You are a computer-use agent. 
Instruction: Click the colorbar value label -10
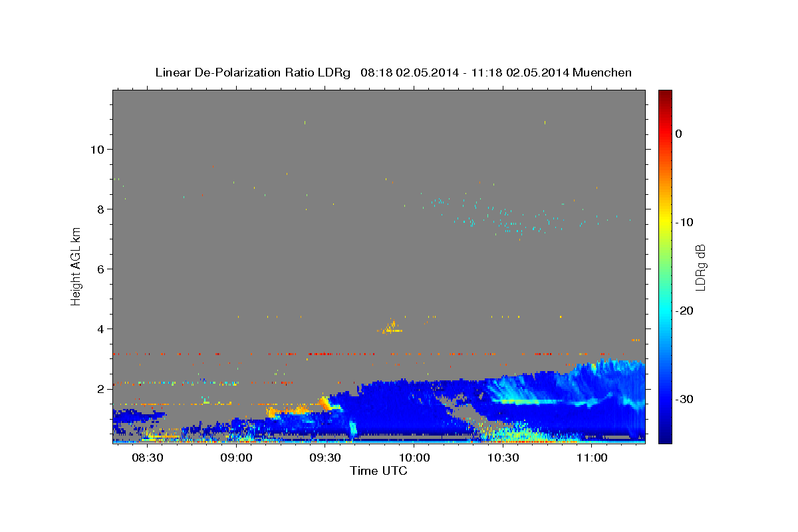click(684, 222)
